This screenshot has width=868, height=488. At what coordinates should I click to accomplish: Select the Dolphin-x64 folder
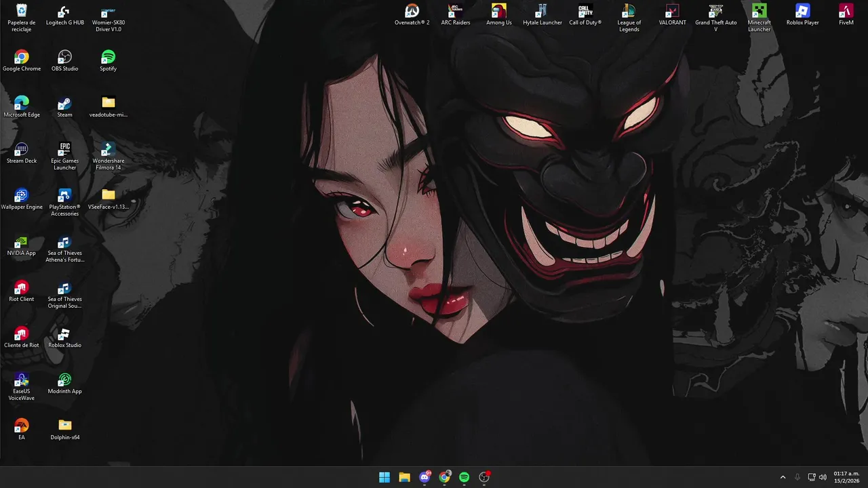point(65,430)
